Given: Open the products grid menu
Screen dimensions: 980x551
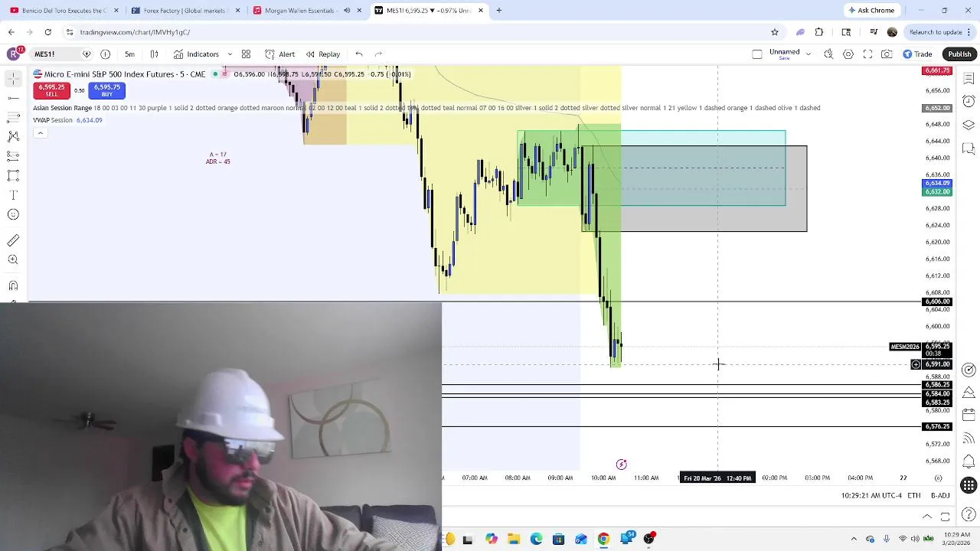Looking at the screenshot, I should pyautogui.click(x=969, y=485).
